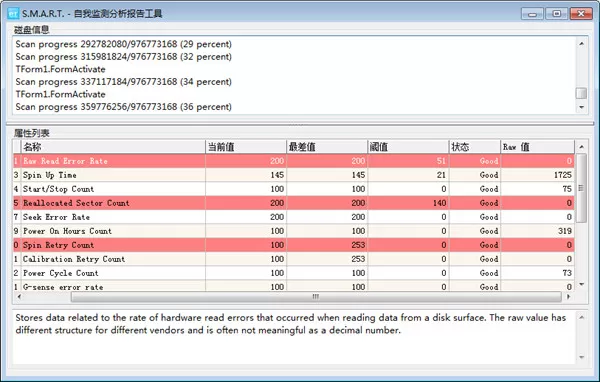Click scroll up arrow in description panel

[x=581, y=318]
